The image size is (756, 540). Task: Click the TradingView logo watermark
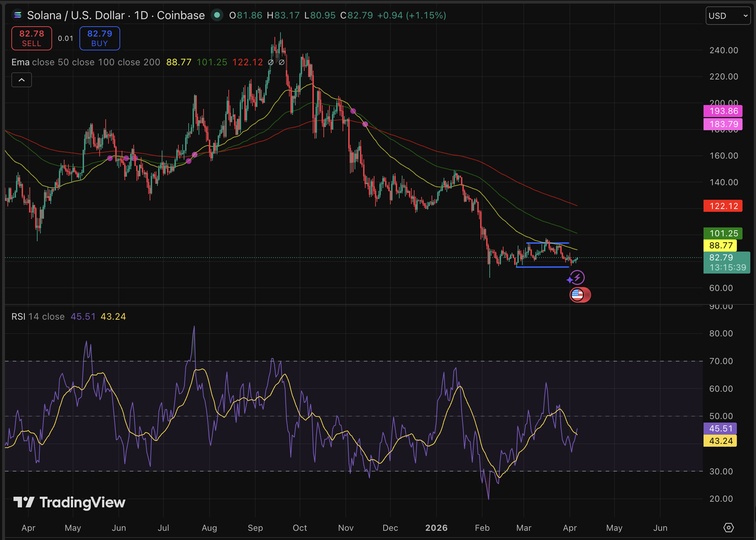tap(70, 502)
